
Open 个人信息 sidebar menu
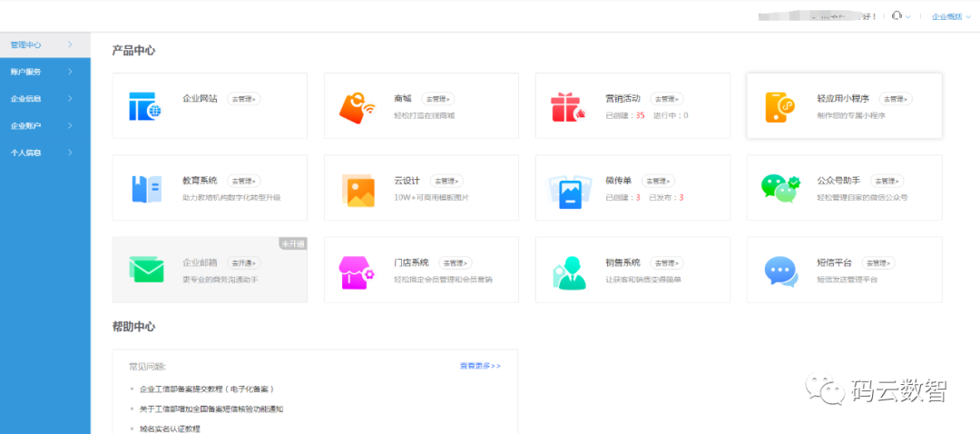tap(45, 153)
